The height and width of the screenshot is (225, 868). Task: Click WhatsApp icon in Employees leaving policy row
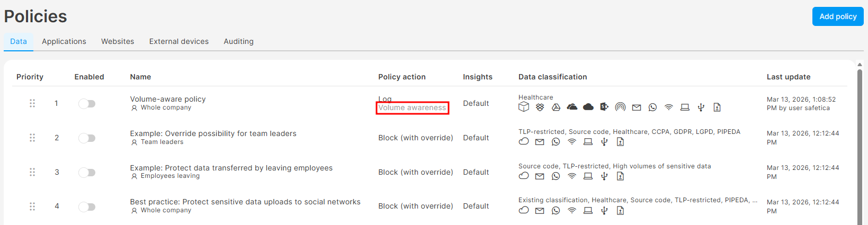556,176
